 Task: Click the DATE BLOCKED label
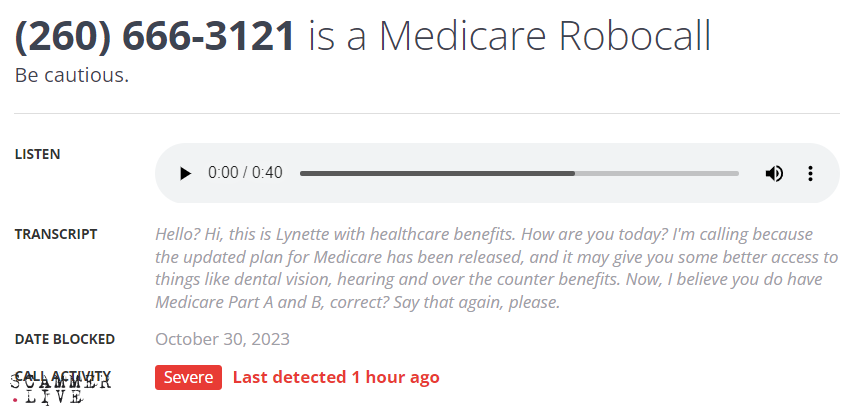point(65,339)
